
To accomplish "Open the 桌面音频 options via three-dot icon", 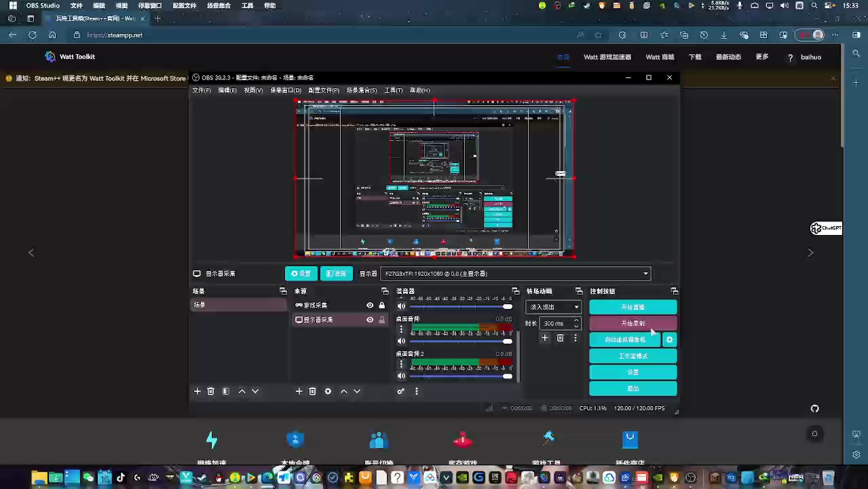I will 401,329.
